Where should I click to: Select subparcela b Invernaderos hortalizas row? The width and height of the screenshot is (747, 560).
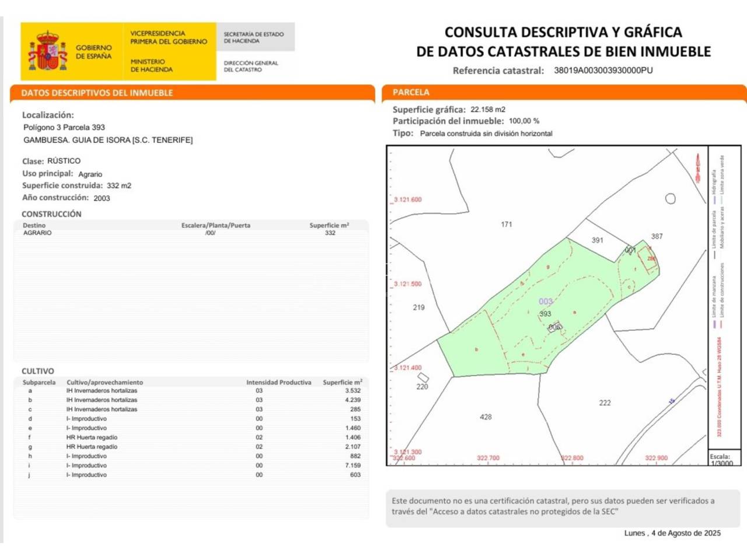tap(191, 400)
